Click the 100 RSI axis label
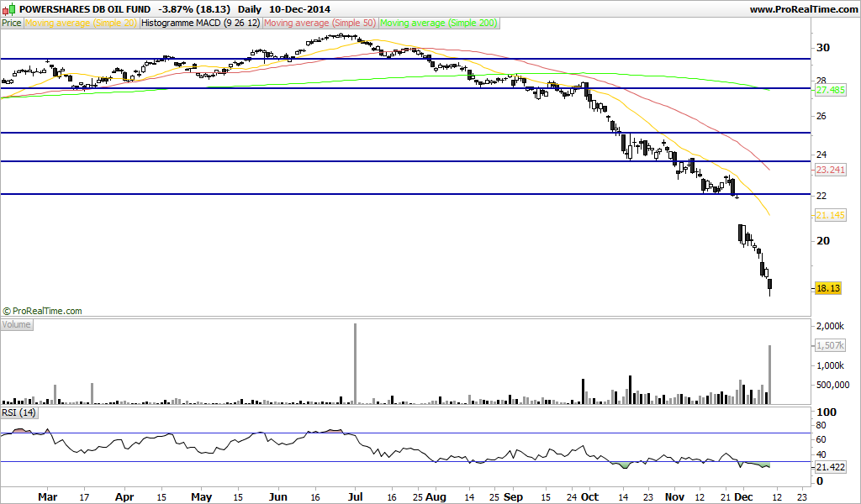861x504 pixels. (827, 412)
